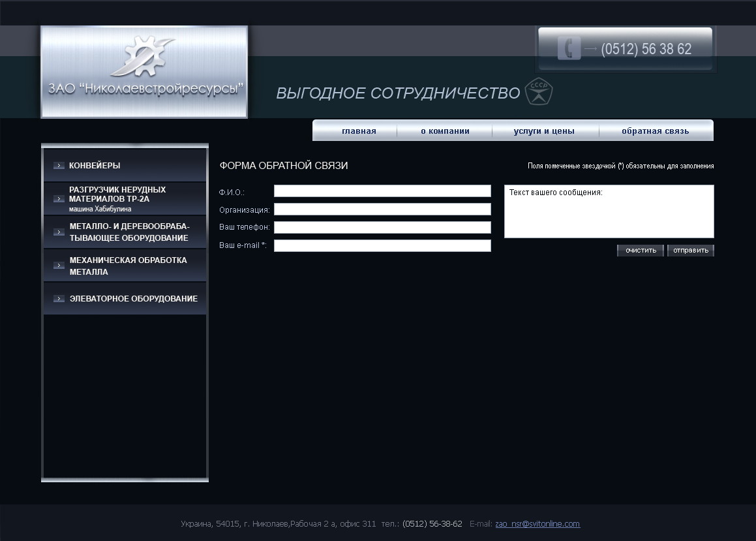The width and height of the screenshot is (756, 541).
Task: Select the Ваш телефон input field
Action: pyautogui.click(x=382, y=228)
